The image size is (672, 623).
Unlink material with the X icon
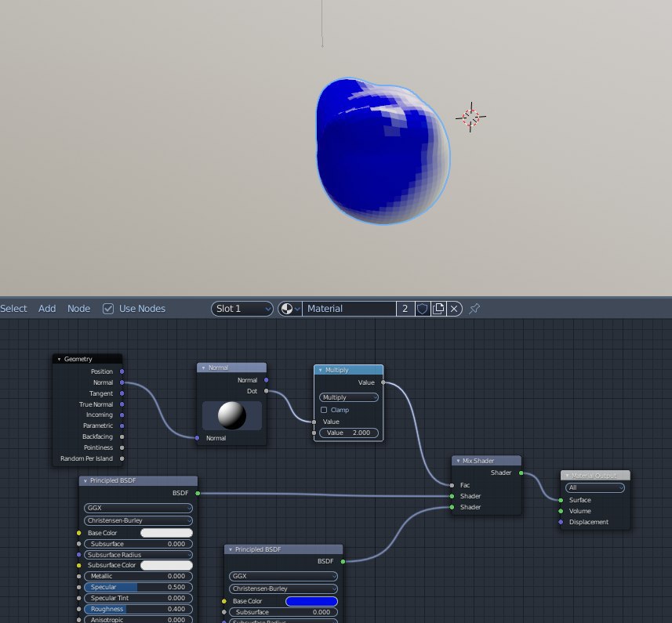454,309
